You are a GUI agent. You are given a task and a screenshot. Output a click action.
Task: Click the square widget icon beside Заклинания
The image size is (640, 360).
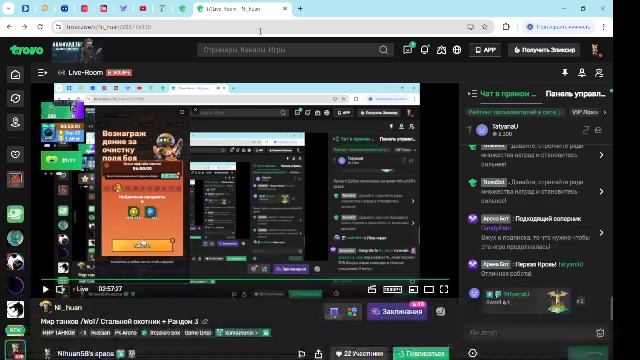[334, 312]
